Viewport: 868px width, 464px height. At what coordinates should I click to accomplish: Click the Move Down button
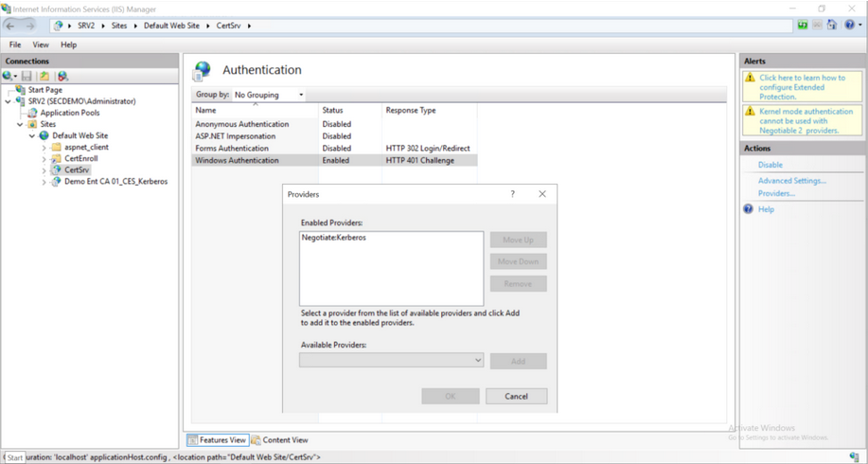518,261
